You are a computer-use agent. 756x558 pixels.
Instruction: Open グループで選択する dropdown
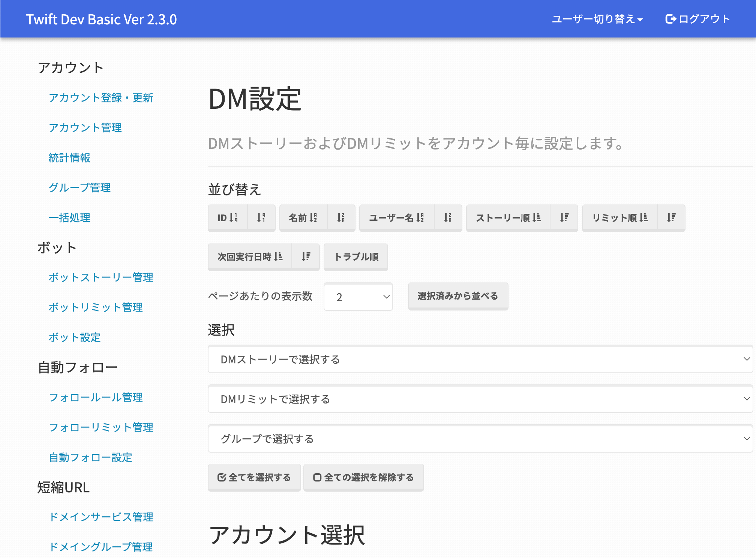coord(480,439)
